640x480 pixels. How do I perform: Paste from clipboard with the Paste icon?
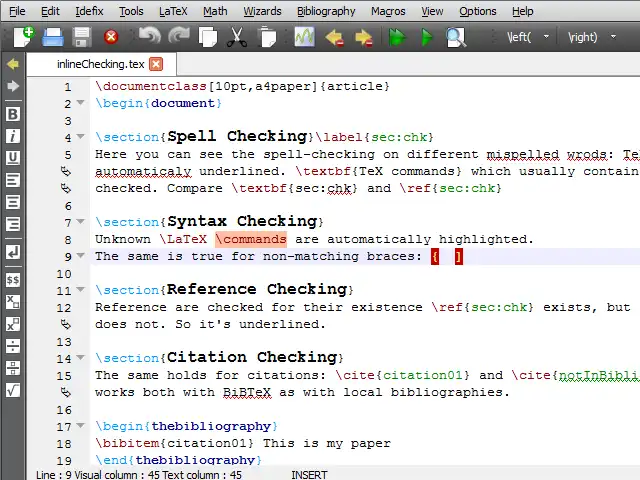point(267,37)
